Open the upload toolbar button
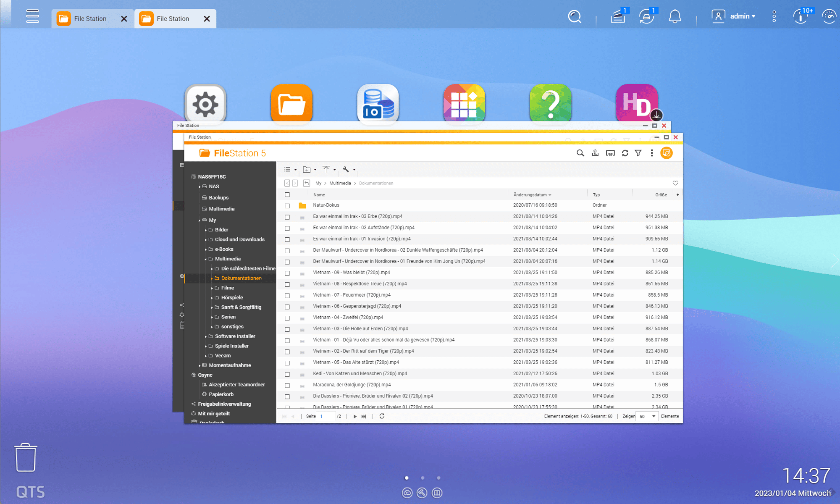Screen dimensions: 840x504 [x=326, y=169]
